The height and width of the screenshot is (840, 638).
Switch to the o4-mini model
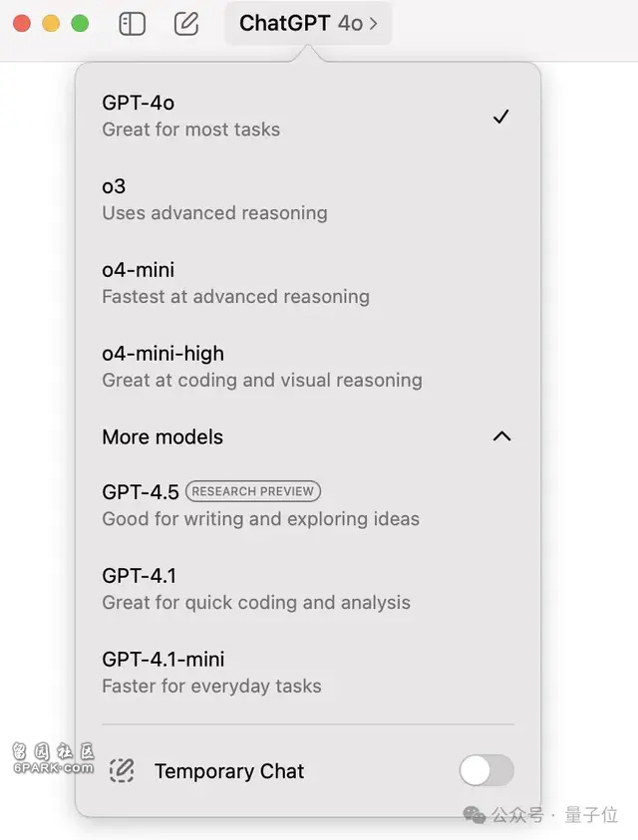(308, 283)
